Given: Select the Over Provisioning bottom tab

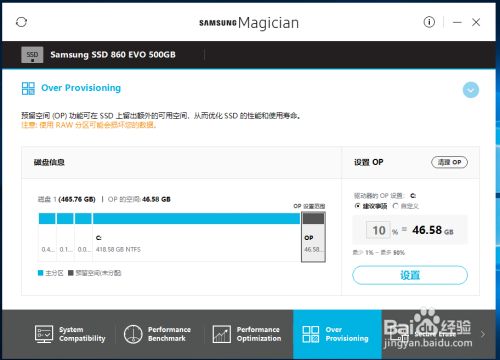Looking at the screenshot, I should tap(337, 334).
